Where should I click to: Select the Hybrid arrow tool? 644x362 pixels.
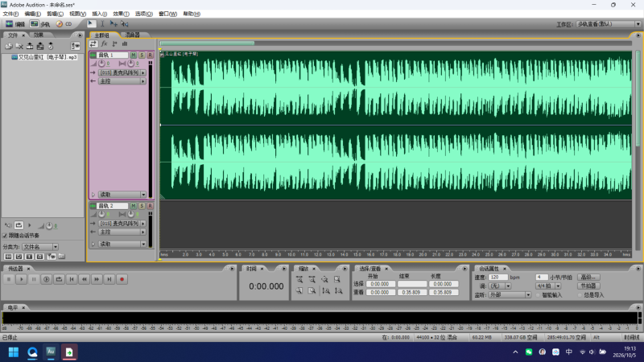pos(92,24)
